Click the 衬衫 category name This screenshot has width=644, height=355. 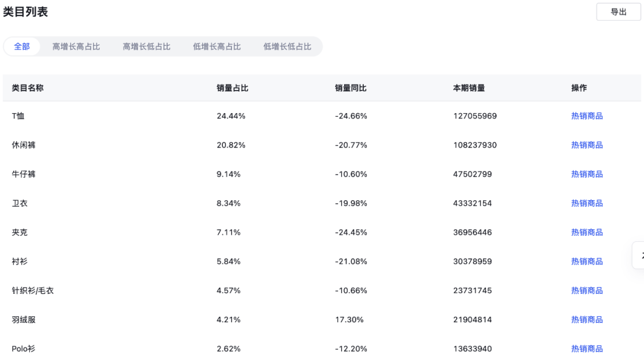tap(19, 262)
